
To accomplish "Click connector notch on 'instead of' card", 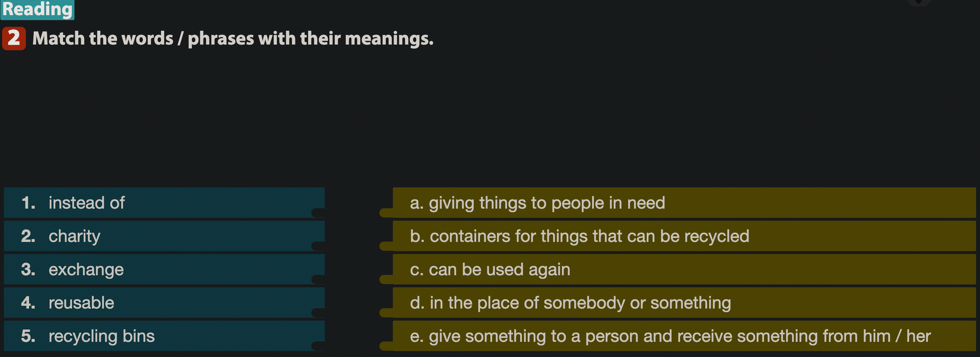I will [318, 213].
